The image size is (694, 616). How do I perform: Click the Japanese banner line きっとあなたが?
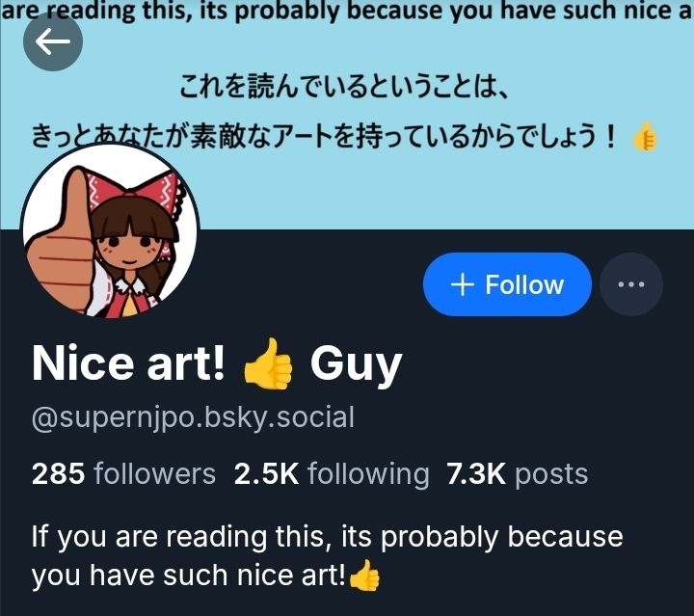323,136
